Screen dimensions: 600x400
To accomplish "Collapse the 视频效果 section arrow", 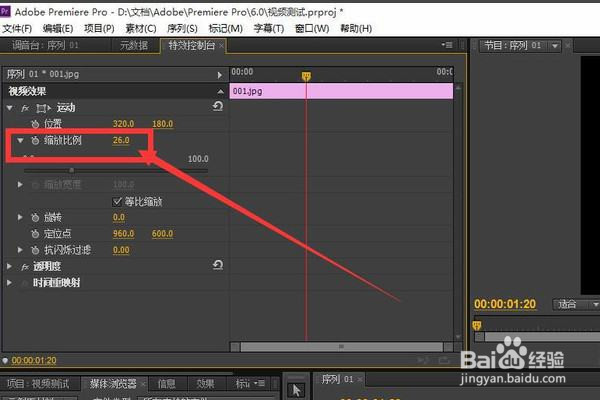I will coord(220,91).
